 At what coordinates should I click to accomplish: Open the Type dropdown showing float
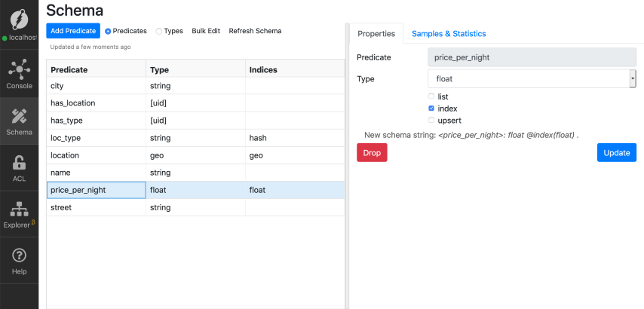tap(532, 78)
